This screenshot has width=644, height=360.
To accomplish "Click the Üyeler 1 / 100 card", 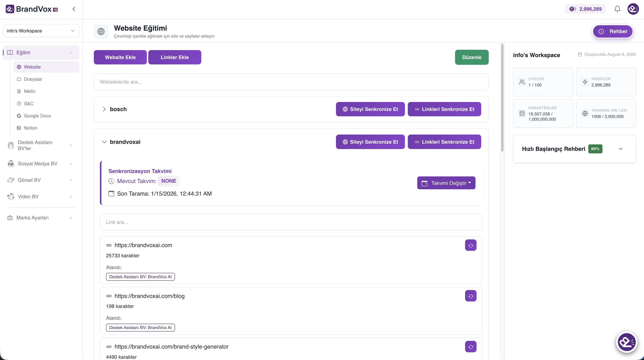I will pyautogui.click(x=543, y=82).
